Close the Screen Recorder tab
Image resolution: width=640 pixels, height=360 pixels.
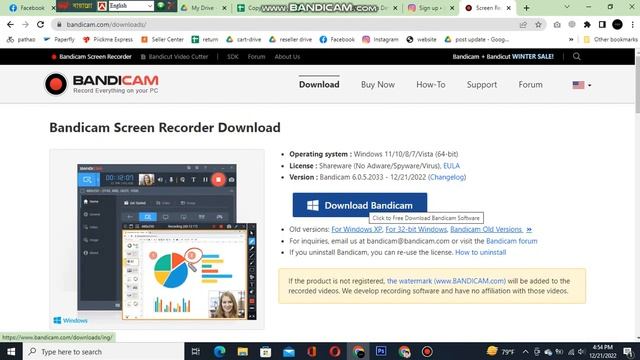509,8
